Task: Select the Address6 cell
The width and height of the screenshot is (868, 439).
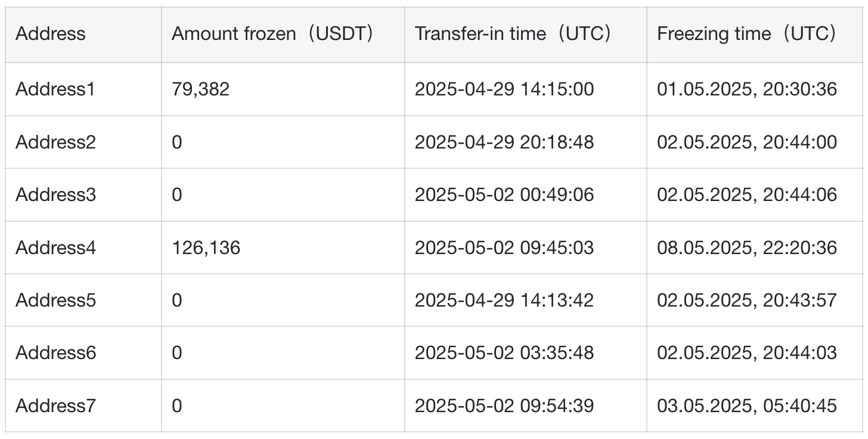Action: tap(55, 353)
